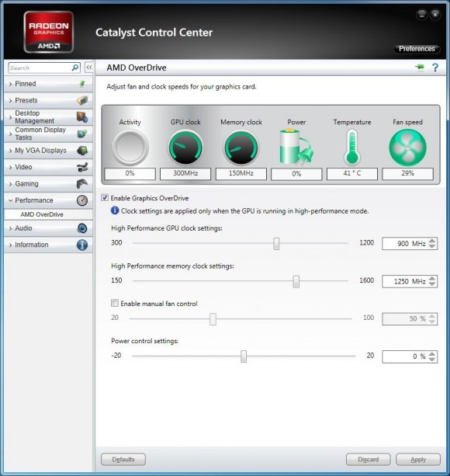The image size is (450, 476).
Task: Click the Desktop Management category icon
Action: (82, 117)
